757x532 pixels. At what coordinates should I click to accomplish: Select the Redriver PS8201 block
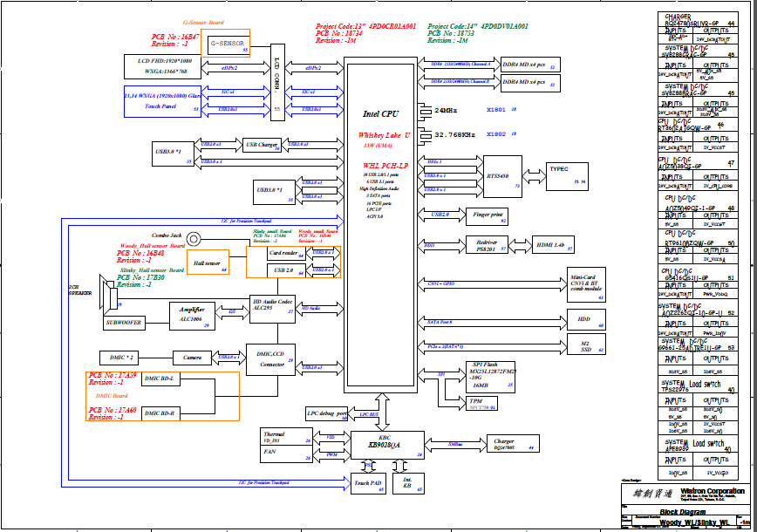pos(487,245)
